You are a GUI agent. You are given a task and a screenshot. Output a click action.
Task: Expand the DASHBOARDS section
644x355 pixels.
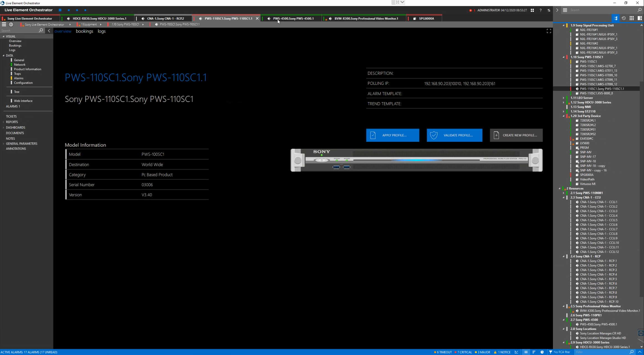click(4, 127)
